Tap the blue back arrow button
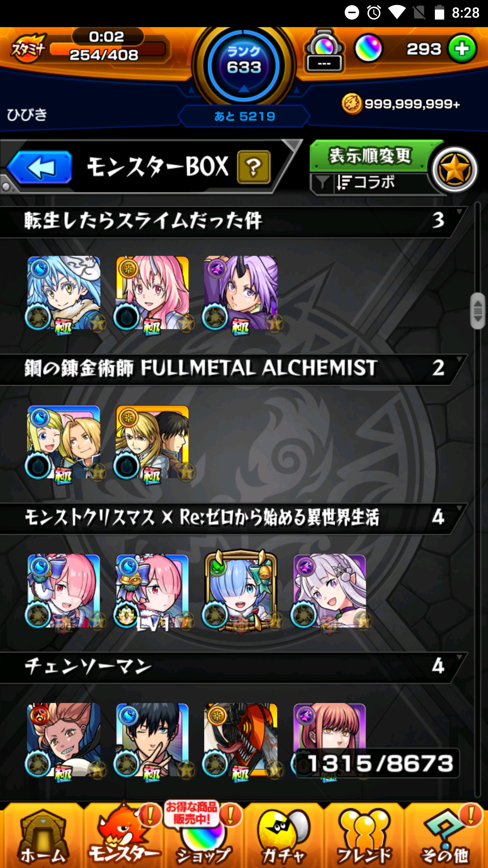 (x=39, y=167)
